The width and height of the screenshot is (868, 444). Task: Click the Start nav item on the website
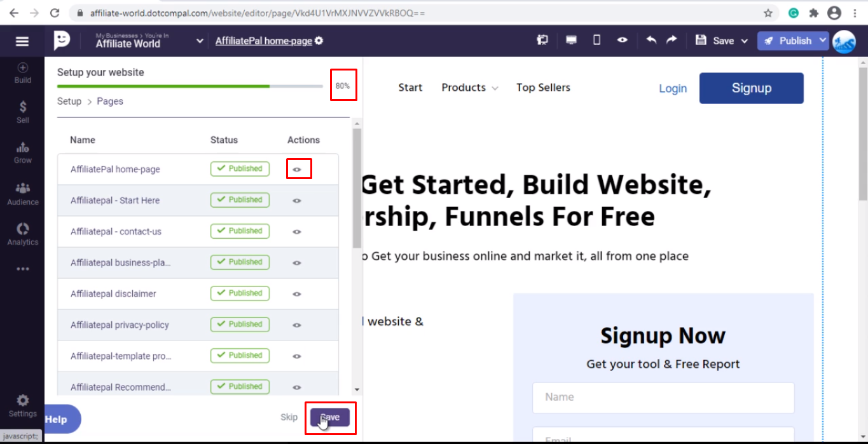click(x=410, y=88)
